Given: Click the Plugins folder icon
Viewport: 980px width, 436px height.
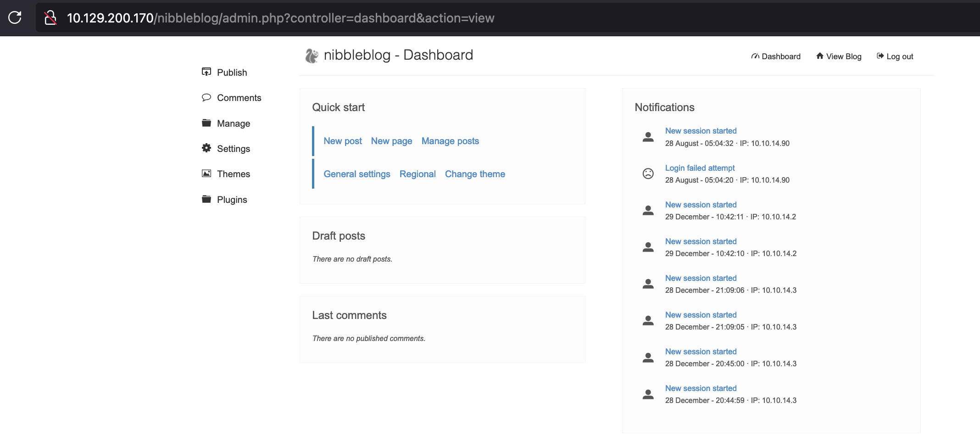Looking at the screenshot, I should [x=206, y=199].
